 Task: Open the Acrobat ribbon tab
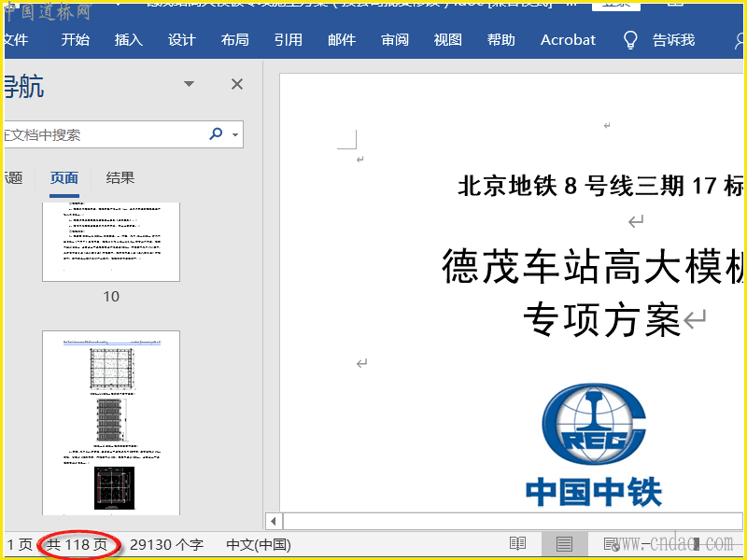tap(568, 39)
